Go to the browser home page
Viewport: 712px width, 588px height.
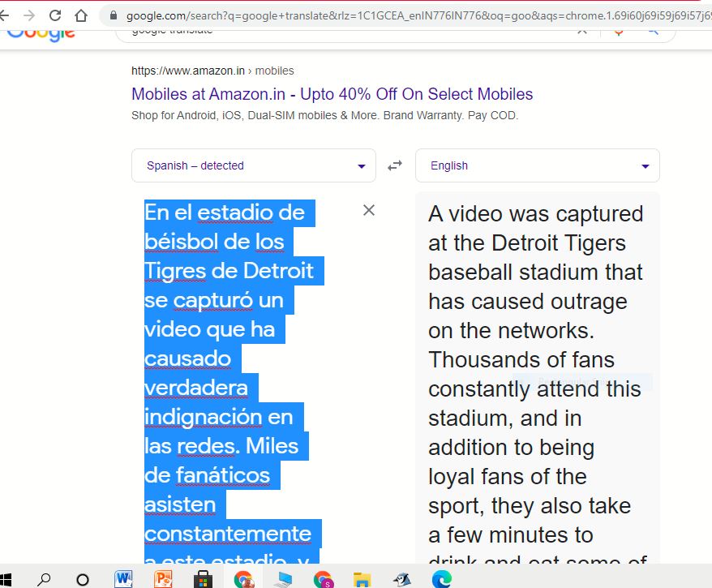point(81,15)
